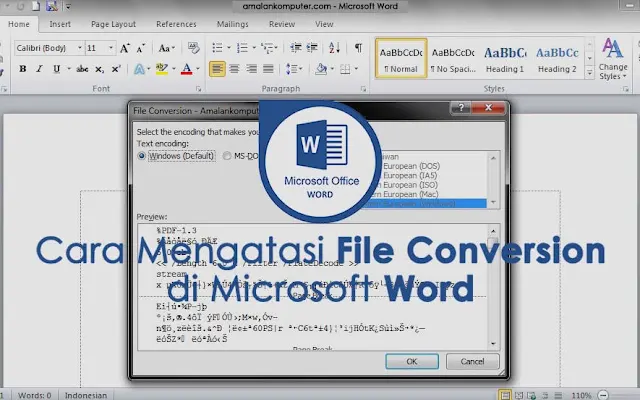Viewport: 640px width, 400px height.
Task: Click New Document in Quick Access toolbar
Action: point(36,6)
